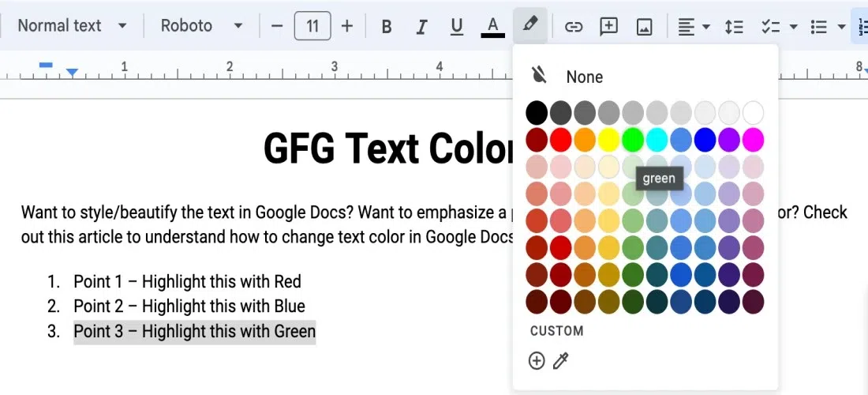This screenshot has width=868, height=395.
Task: Click the text color icon
Action: pyautogui.click(x=493, y=26)
